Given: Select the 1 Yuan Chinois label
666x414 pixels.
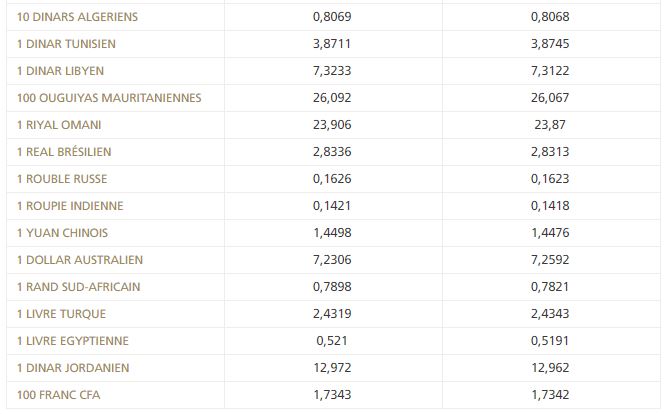Looking at the screenshot, I should (x=62, y=233).
